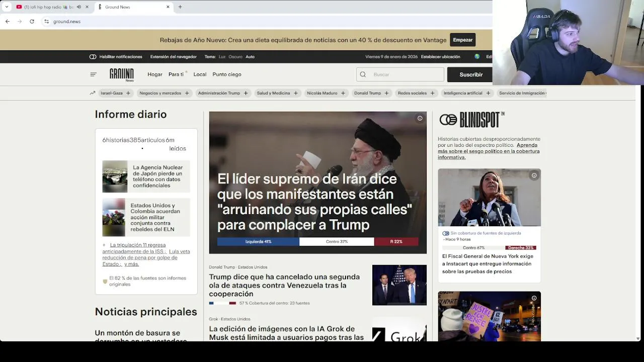The width and height of the screenshot is (644, 362).
Task: Open site information icon in address bar
Action: (46, 22)
